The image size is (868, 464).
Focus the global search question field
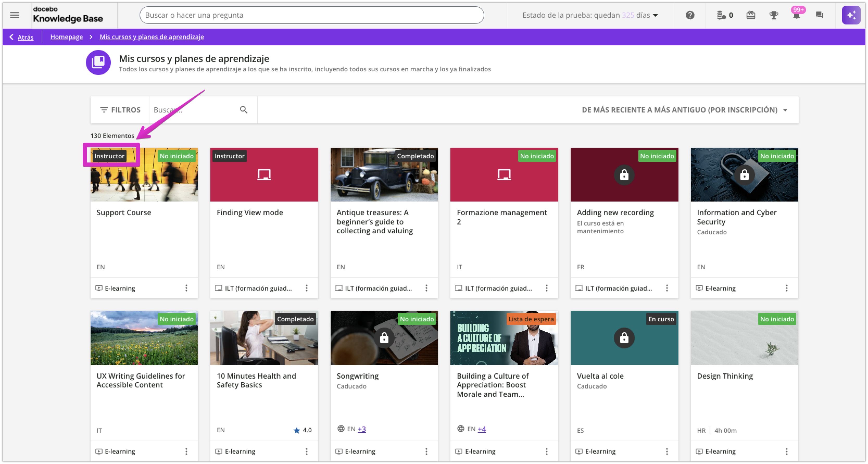pyautogui.click(x=311, y=15)
